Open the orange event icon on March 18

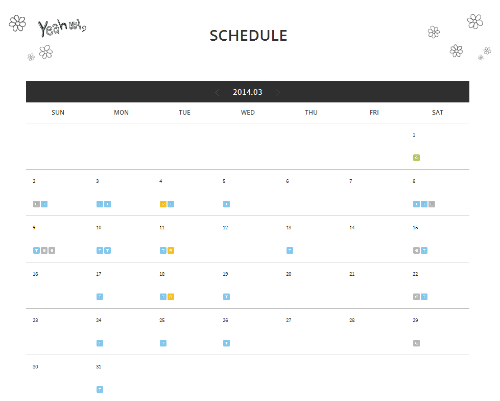tap(171, 297)
